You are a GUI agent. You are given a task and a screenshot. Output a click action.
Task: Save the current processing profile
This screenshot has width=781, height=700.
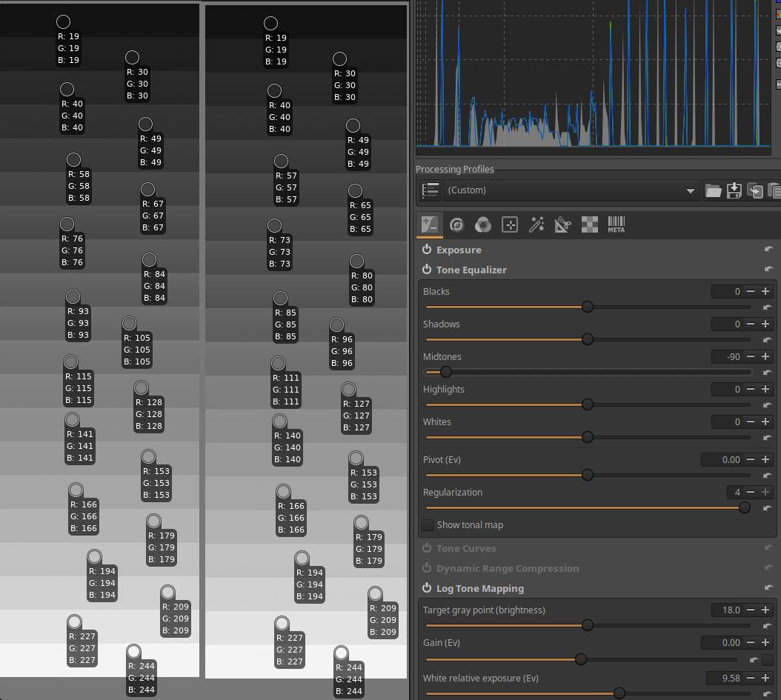tap(734, 190)
